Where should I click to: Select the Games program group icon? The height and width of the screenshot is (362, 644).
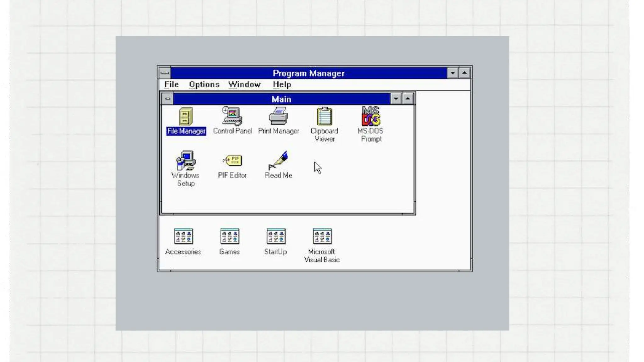230,236
